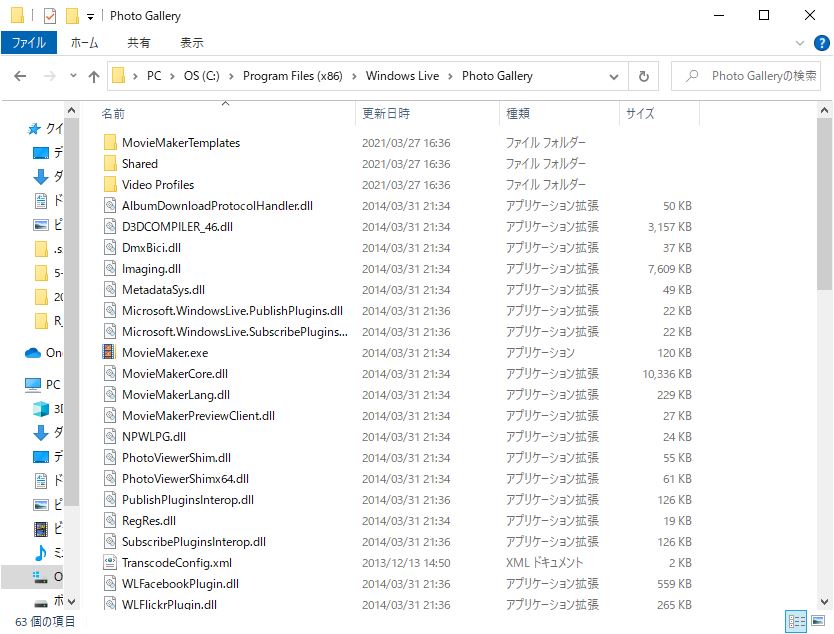
Task: Open the Videos filmstrip sidebar icon
Action: tap(40, 529)
